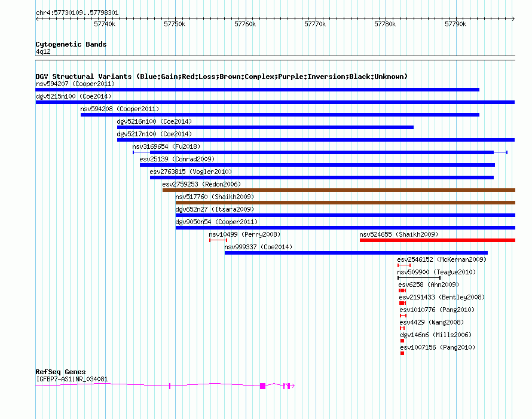The width and height of the screenshot is (532, 419).
Task: Click the black nsv509900 unknown-type marker
Action: 419,278
